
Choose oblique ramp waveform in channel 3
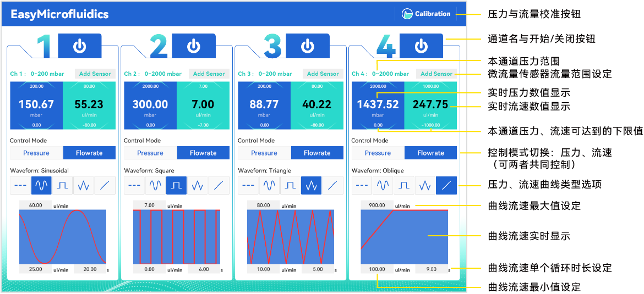pos(332,185)
